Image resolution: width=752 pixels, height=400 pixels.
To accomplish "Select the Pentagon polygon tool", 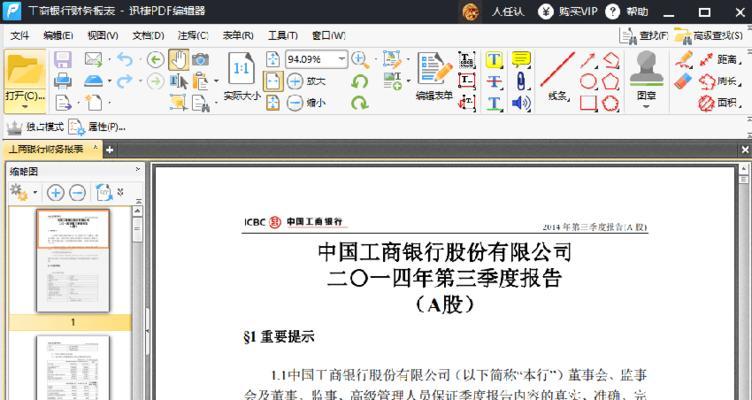I will [x=611, y=82].
